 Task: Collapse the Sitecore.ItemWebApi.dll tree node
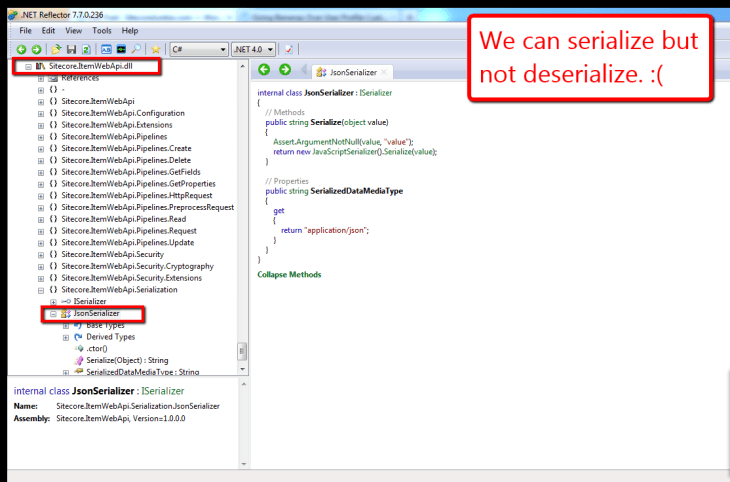[27, 65]
